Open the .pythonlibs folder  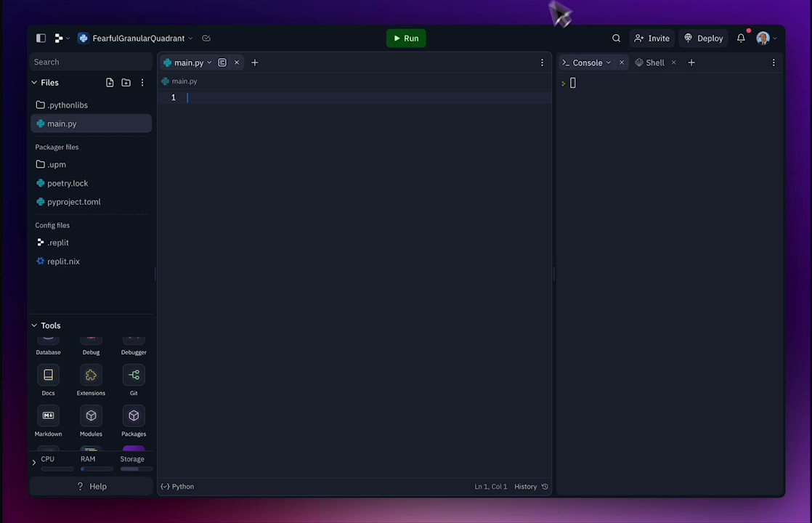click(91, 105)
